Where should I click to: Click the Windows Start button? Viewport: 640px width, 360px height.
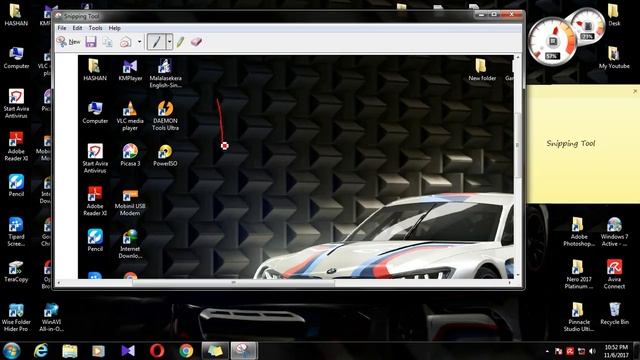coord(11,351)
